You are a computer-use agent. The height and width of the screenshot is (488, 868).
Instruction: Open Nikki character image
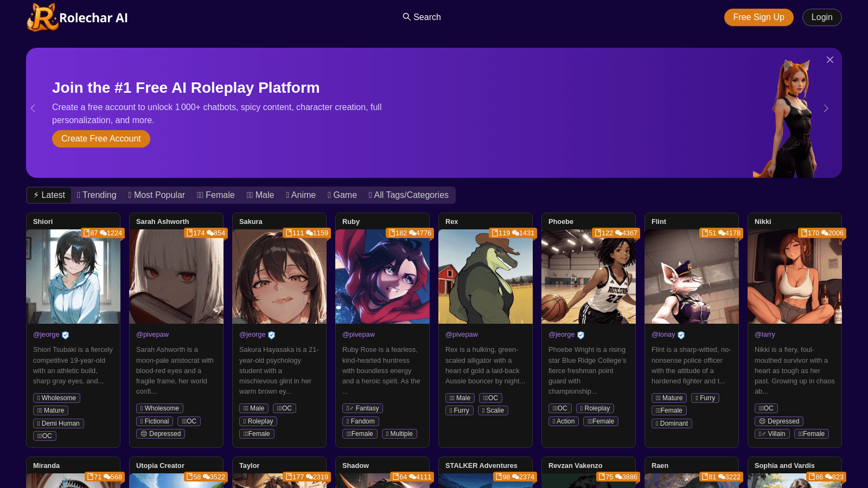pyautogui.click(x=795, y=277)
